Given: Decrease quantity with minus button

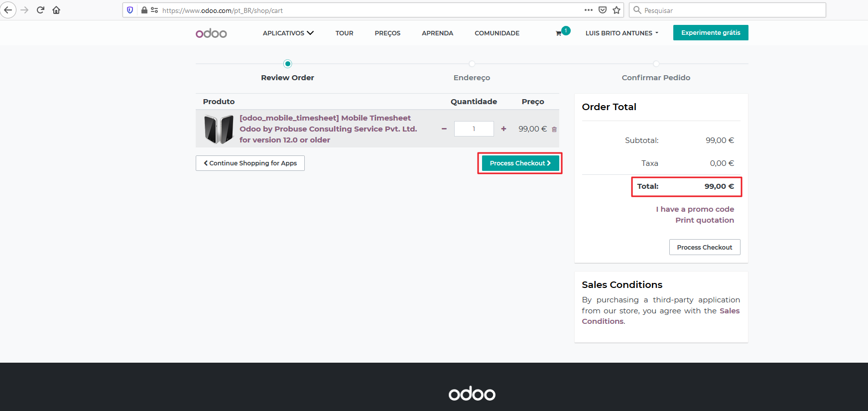Looking at the screenshot, I should click(444, 129).
